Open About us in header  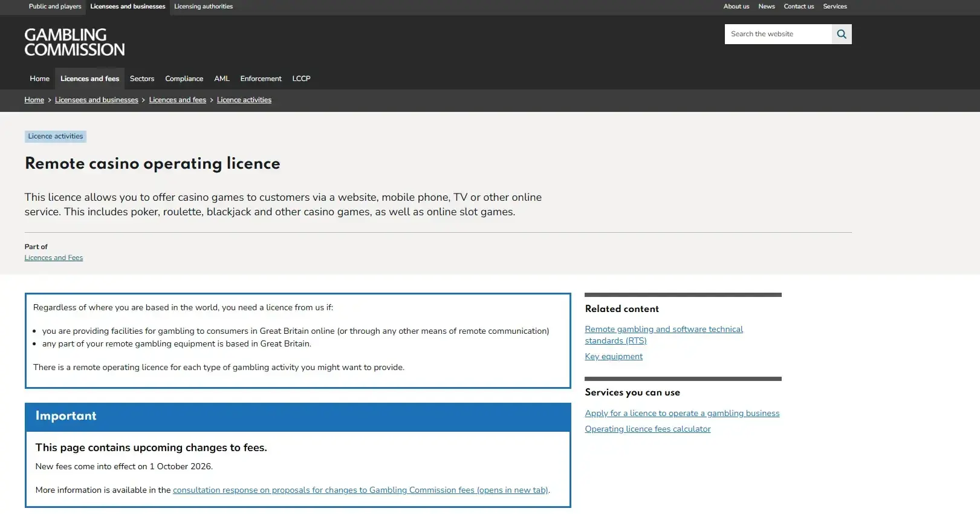[x=736, y=7]
